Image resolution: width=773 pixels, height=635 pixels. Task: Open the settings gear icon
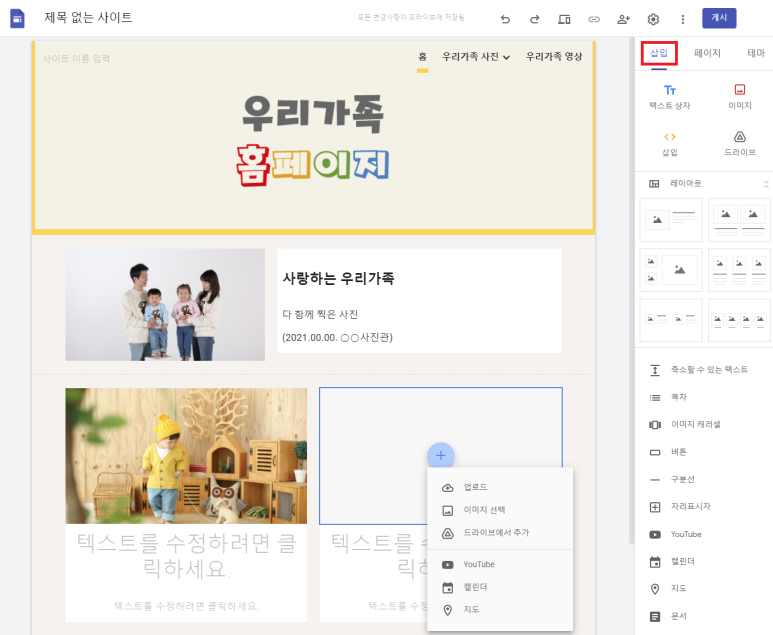(x=653, y=19)
